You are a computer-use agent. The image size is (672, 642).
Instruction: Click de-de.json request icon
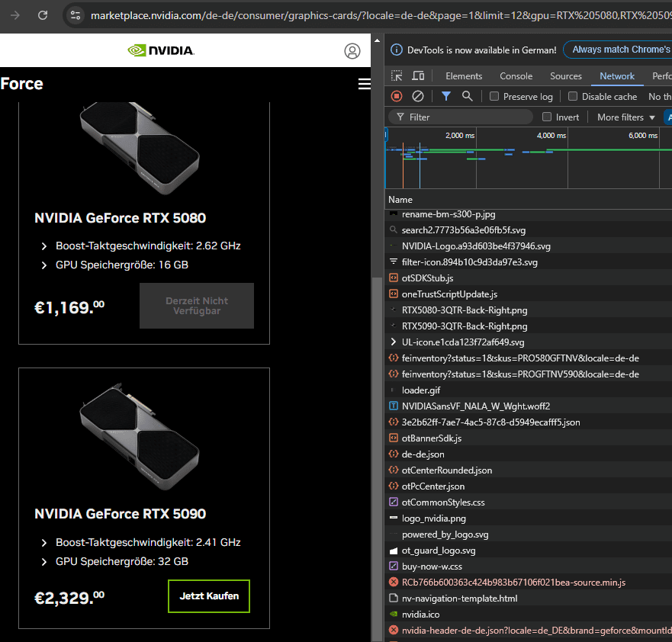coord(394,454)
